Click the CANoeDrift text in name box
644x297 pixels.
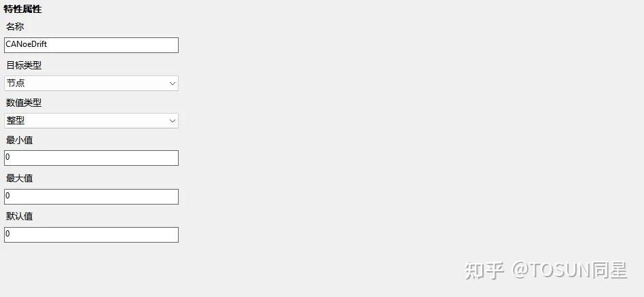point(26,45)
